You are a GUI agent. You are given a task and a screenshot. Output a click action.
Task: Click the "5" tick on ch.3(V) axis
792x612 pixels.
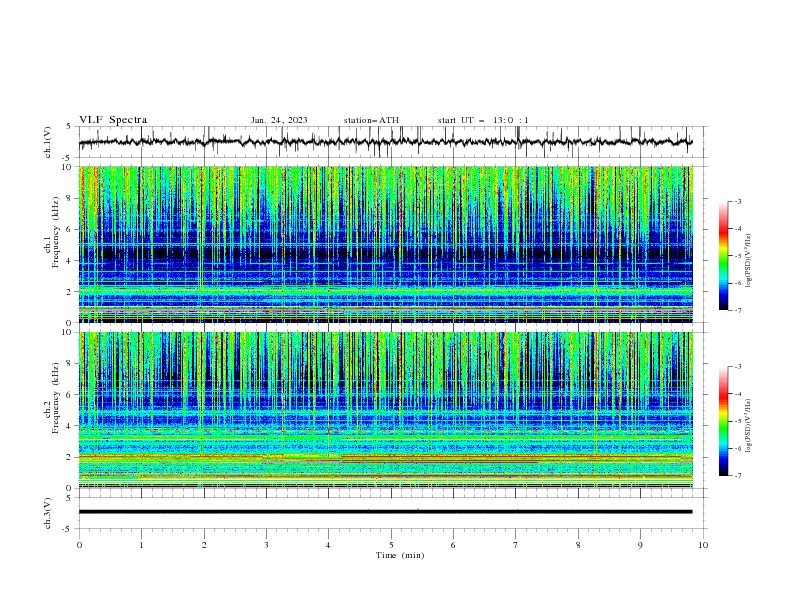pyautogui.click(x=69, y=498)
